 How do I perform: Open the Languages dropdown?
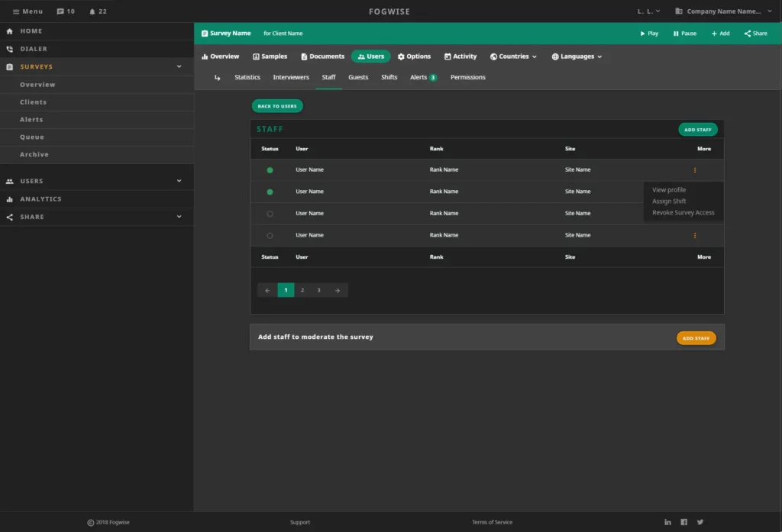tap(577, 56)
